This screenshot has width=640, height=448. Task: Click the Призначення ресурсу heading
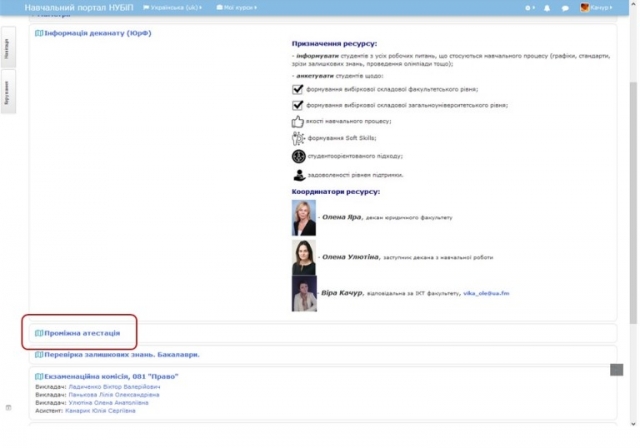point(334,43)
